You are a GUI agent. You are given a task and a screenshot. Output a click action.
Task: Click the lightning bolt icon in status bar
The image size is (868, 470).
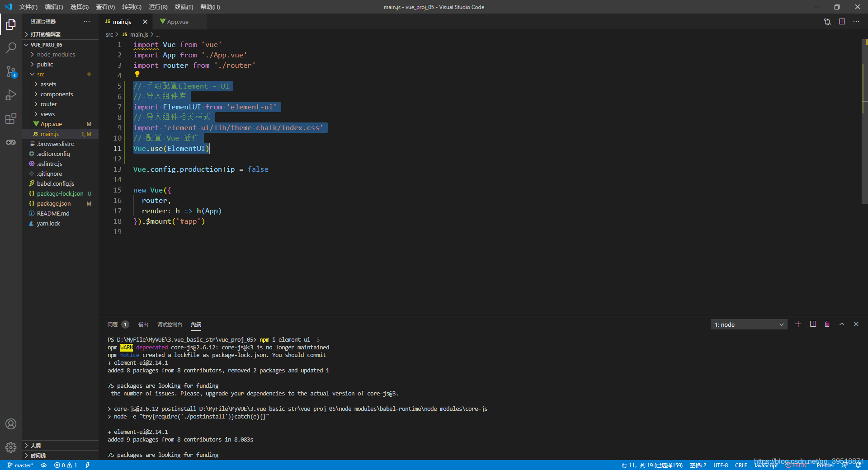(x=88, y=465)
